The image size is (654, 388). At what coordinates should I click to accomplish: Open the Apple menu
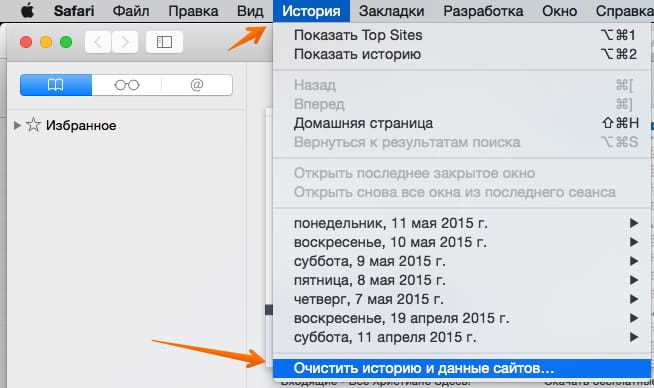coord(28,10)
